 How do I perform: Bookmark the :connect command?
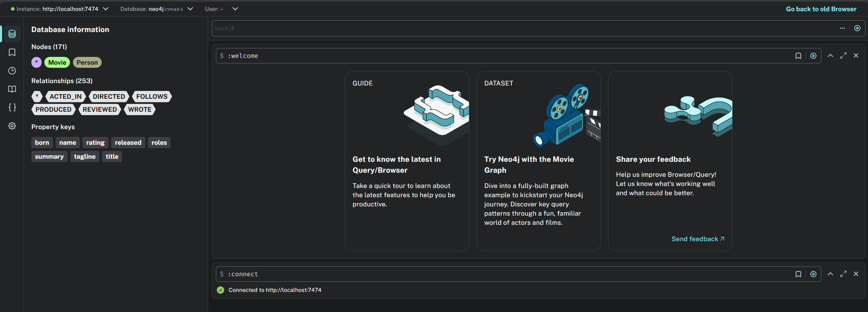pos(798,274)
